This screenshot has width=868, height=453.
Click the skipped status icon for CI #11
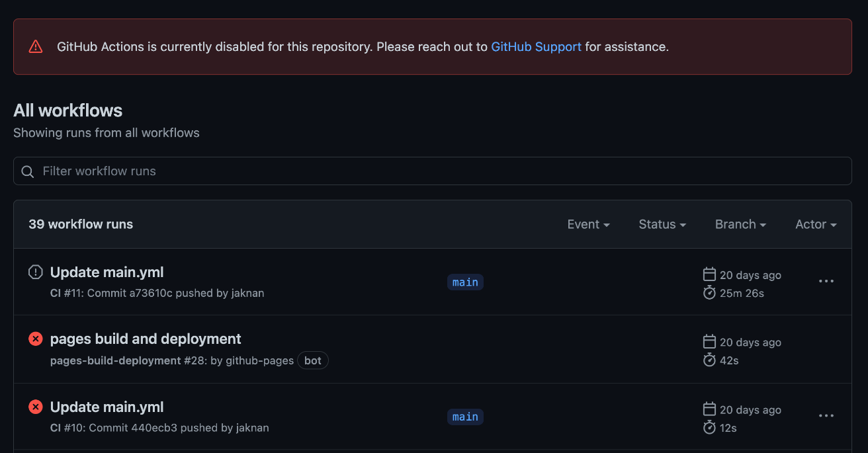point(36,272)
